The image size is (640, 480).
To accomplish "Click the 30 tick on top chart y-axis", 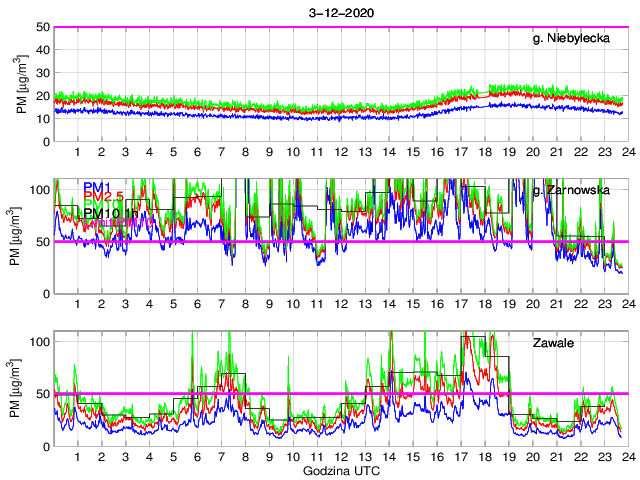I will pyautogui.click(x=45, y=73).
